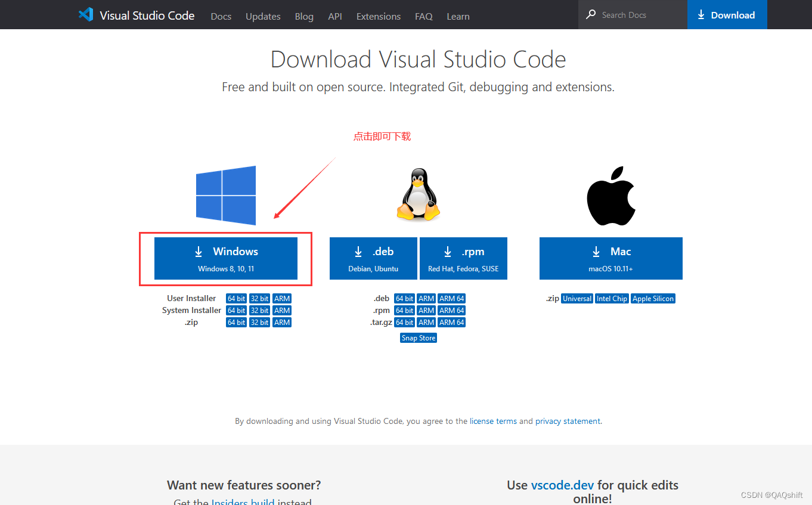Image resolution: width=812 pixels, height=505 pixels.
Task: Open the Learn navigation link
Action: [458, 16]
